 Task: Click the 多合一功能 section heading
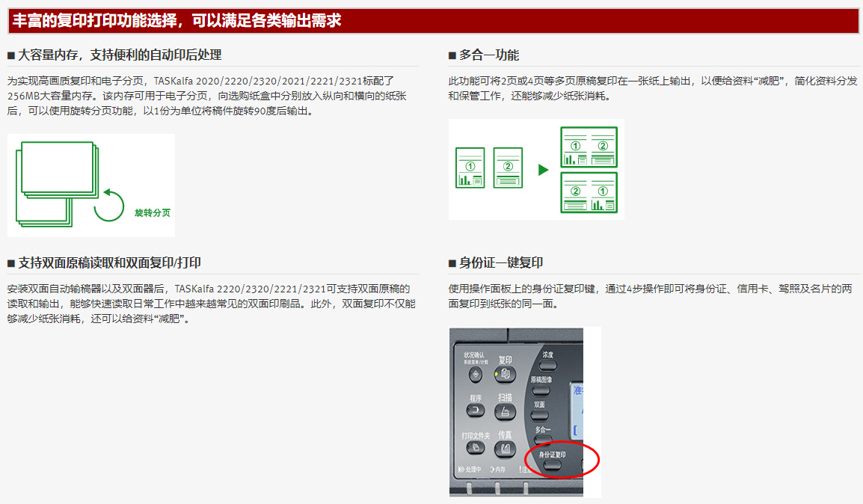pyautogui.click(x=489, y=55)
